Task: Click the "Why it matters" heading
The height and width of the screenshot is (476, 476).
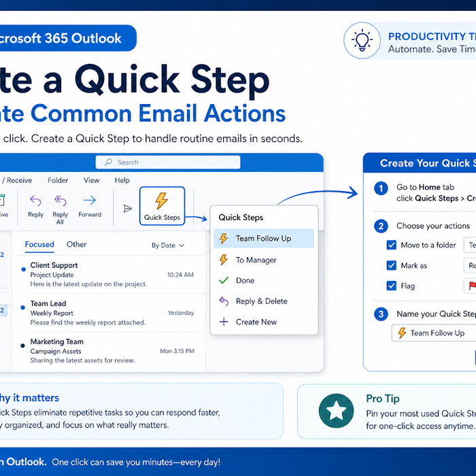Action: click(x=29, y=398)
